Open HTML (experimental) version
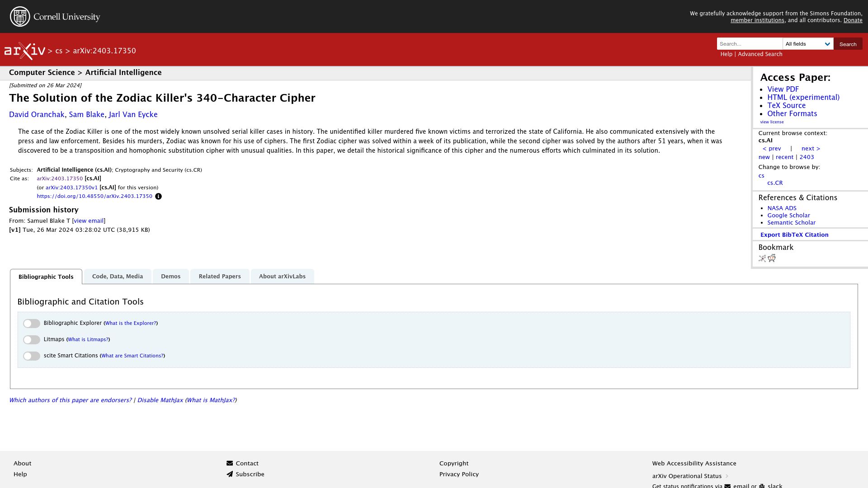Screen dimensions: 868x488 (x=803, y=98)
